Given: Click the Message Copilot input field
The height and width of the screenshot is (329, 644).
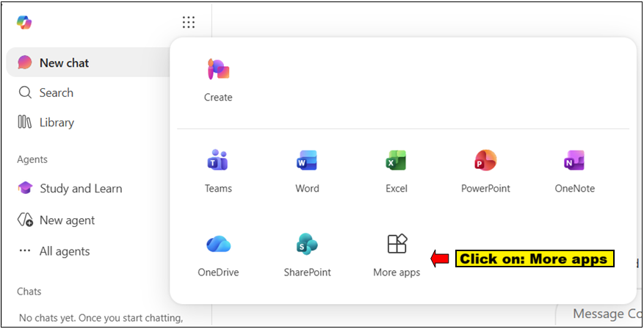Looking at the screenshot, I should point(598,314).
